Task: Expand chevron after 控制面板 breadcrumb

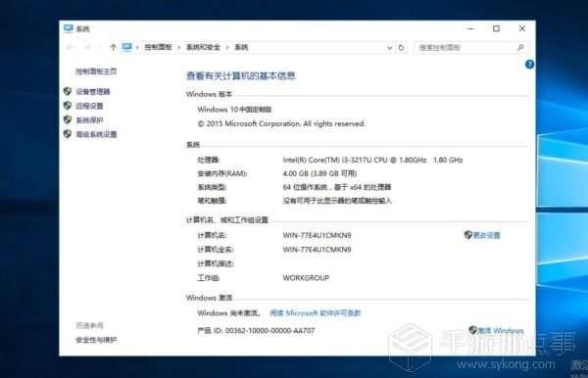Action: pyautogui.click(x=179, y=47)
